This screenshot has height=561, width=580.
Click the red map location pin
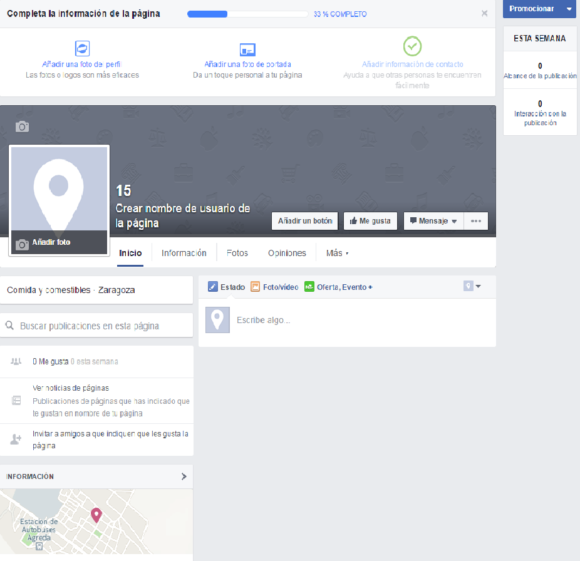96,515
